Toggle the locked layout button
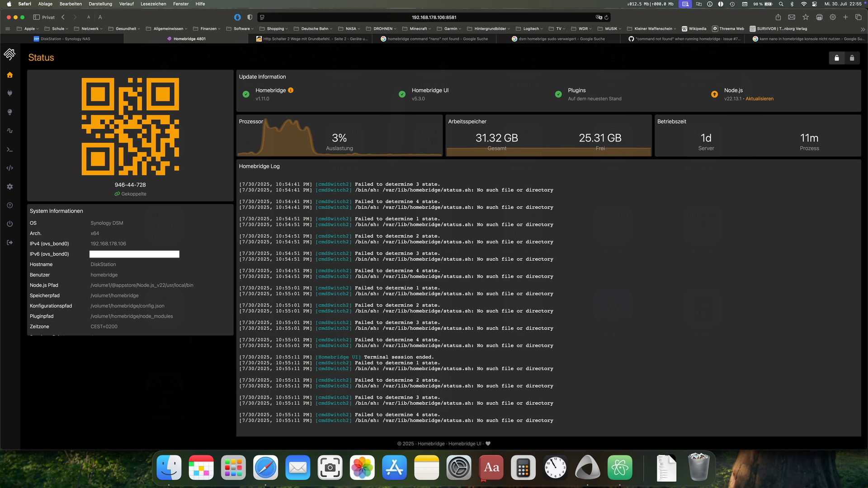868x488 pixels. [x=852, y=58]
